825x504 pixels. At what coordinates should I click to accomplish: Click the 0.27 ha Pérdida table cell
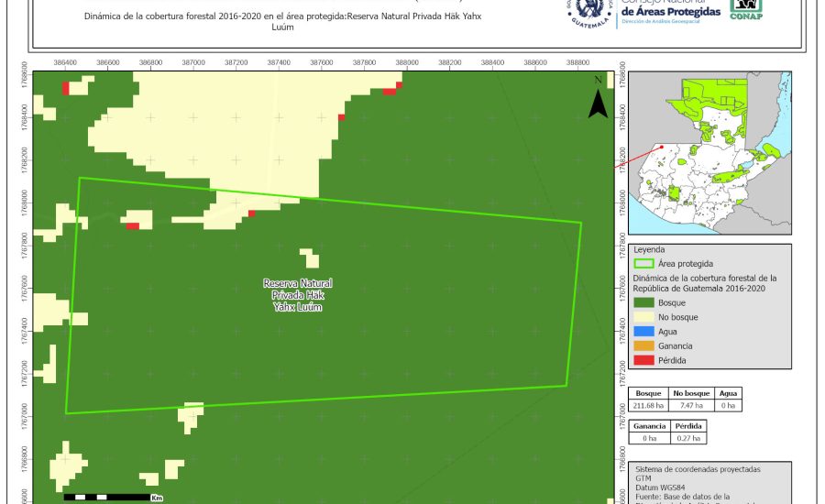click(x=688, y=438)
